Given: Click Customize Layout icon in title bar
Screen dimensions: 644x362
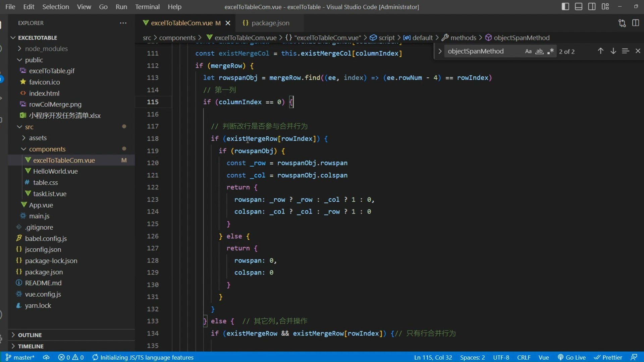Looking at the screenshot, I should coord(605,6).
